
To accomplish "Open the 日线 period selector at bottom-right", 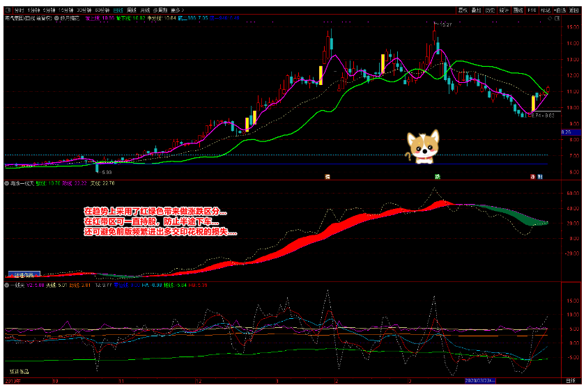I will point(570,382).
